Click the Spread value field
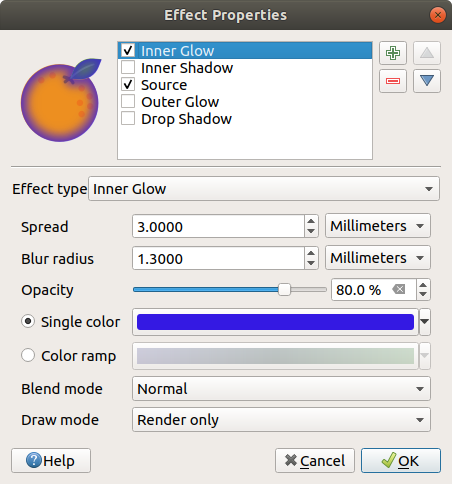This screenshot has width=452, height=484. pyautogui.click(x=218, y=226)
